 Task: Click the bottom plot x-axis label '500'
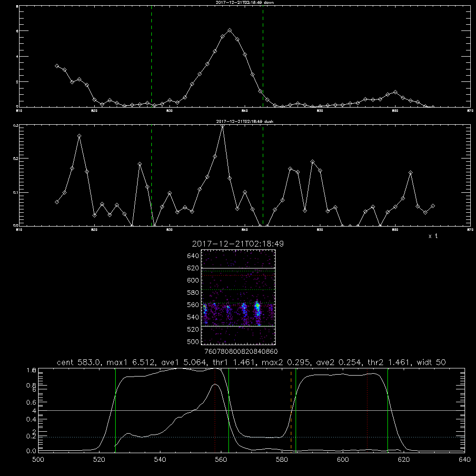point(38,459)
